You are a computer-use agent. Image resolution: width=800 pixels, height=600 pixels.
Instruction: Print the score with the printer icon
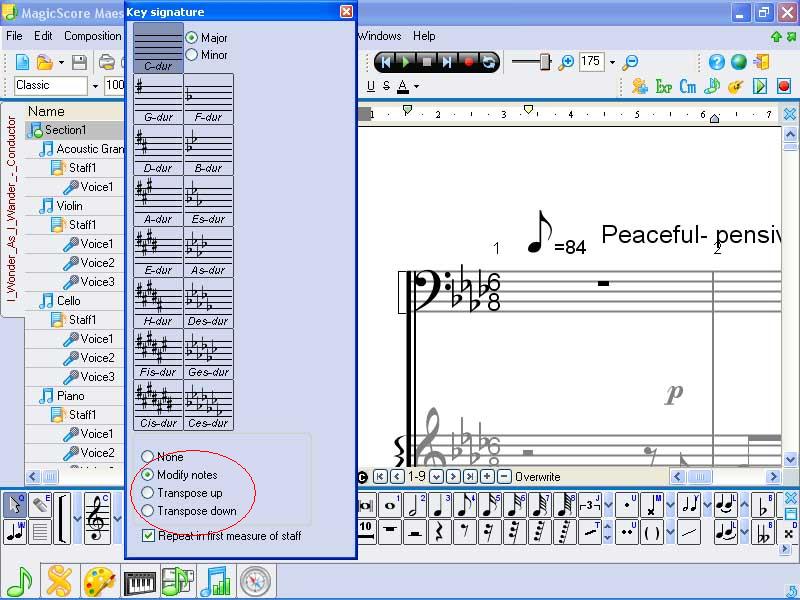[106, 62]
